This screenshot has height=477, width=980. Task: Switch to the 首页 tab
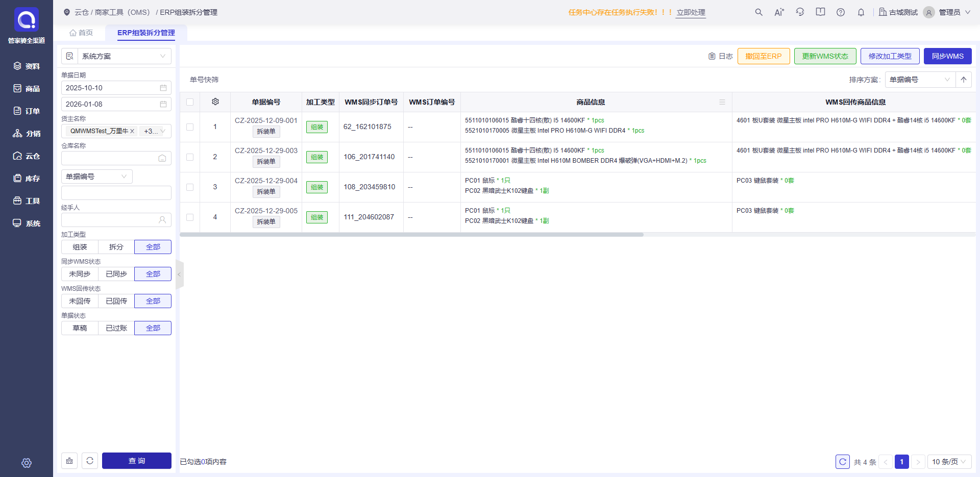coord(82,33)
